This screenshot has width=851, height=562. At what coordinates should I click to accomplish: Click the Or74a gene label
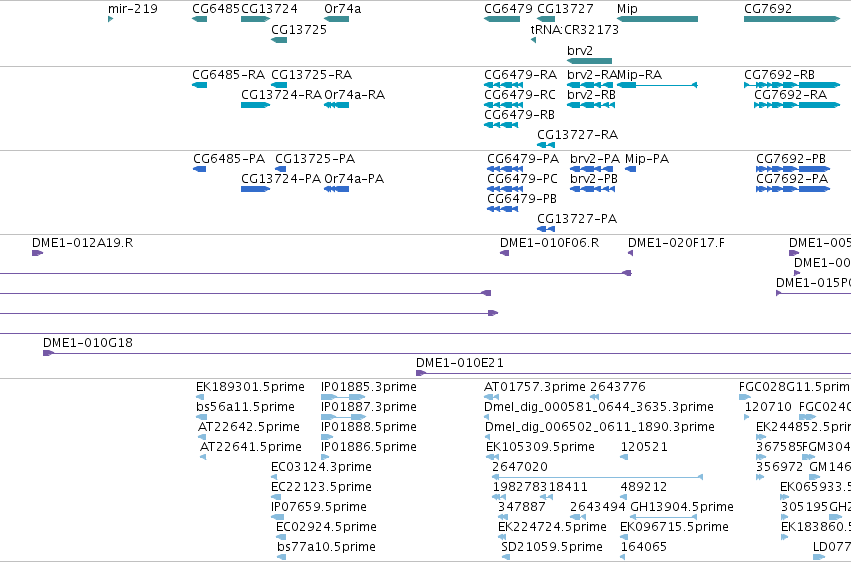[x=342, y=9]
